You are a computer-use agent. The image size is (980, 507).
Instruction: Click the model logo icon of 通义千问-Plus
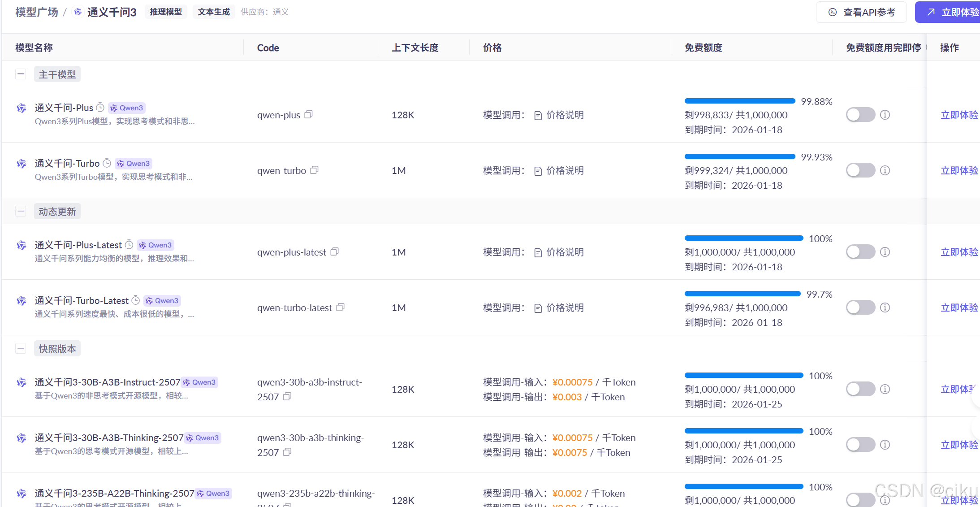pyautogui.click(x=22, y=108)
